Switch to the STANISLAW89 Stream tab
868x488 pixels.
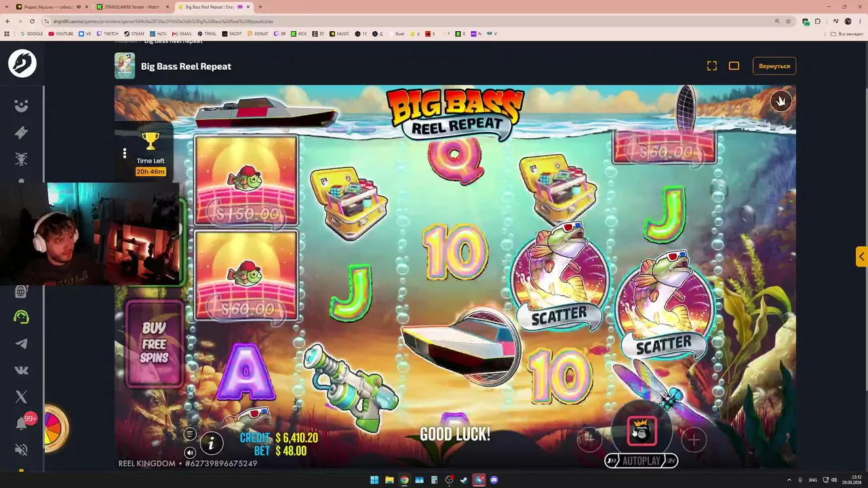[133, 7]
